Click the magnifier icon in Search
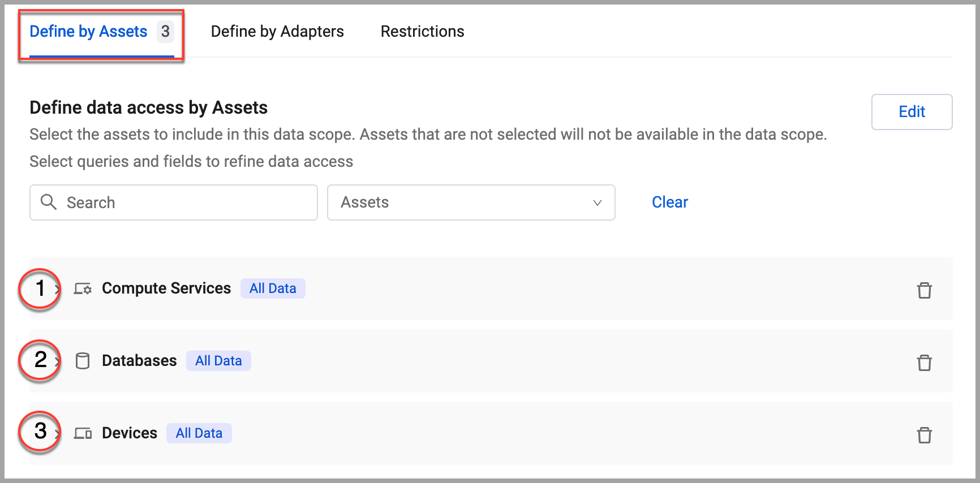The image size is (980, 483). point(49,202)
